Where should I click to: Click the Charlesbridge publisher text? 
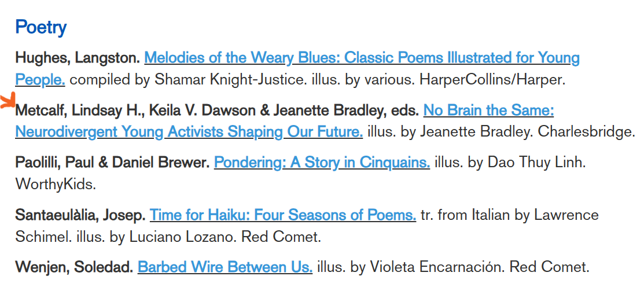[586, 132]
